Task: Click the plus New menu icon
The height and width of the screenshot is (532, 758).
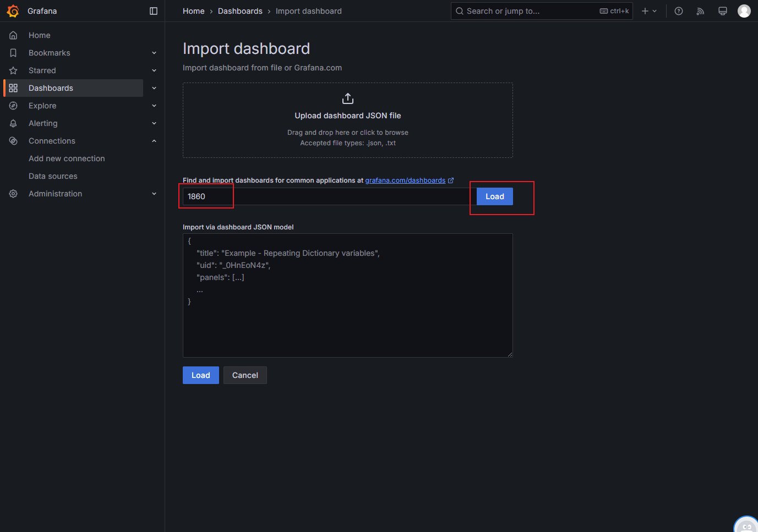Action: pos(649,11)
